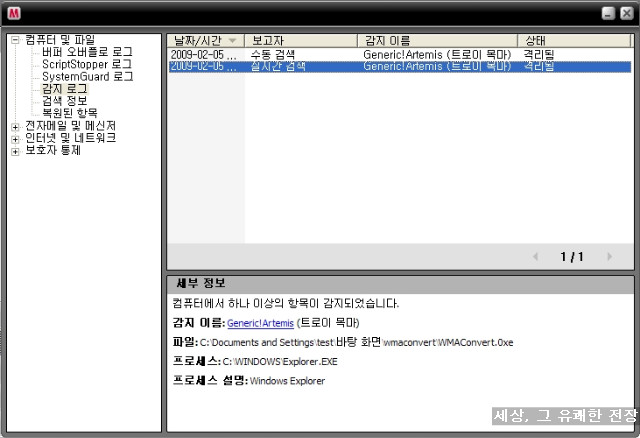Click the 1 / 1 page indicator
The height and width of the screenshot is (438, 640).
(572, 257)
